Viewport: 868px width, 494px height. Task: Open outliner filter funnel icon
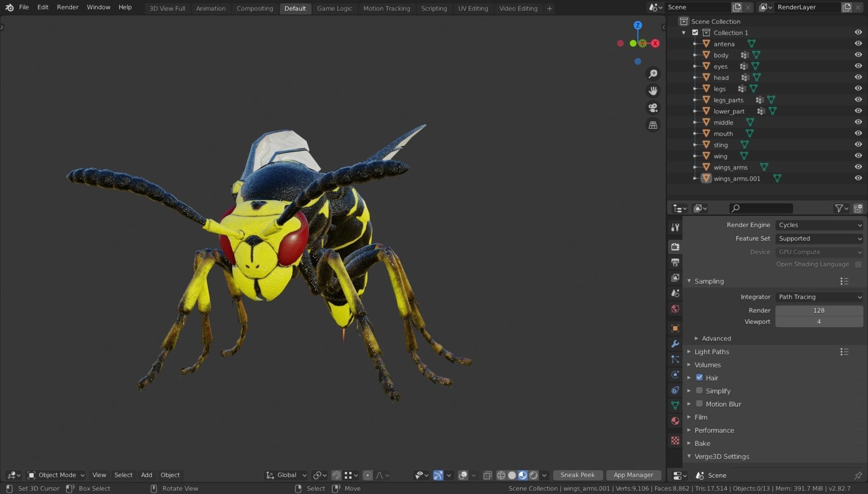click(839, 208)
